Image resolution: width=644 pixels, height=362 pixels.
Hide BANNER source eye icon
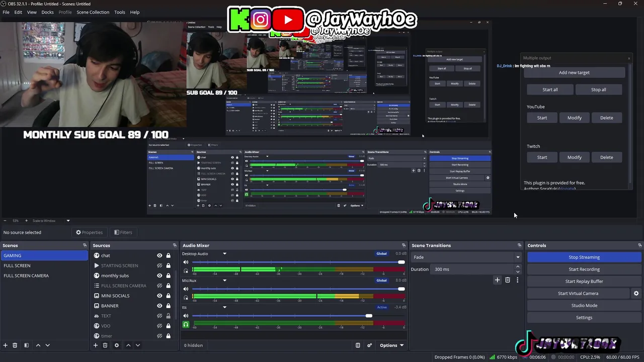pyautogui.click(x=159, y=306)
